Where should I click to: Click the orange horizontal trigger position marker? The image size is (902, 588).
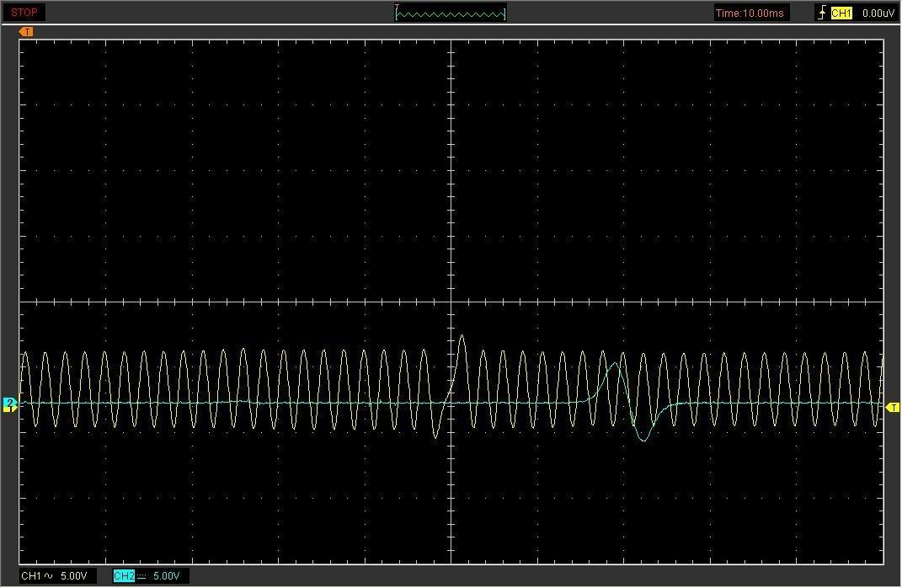(x=26, y=32)
